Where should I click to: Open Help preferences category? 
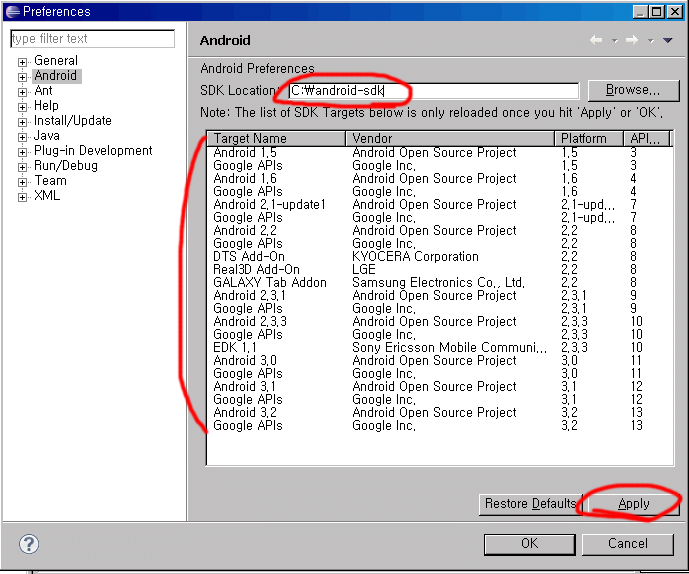pyautogui.click(x=46, y=105)
